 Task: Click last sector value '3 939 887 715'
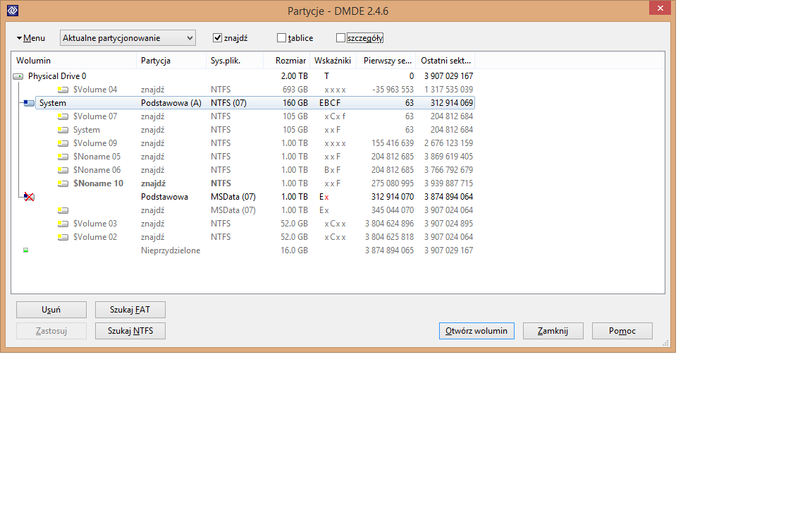[448, 183]
